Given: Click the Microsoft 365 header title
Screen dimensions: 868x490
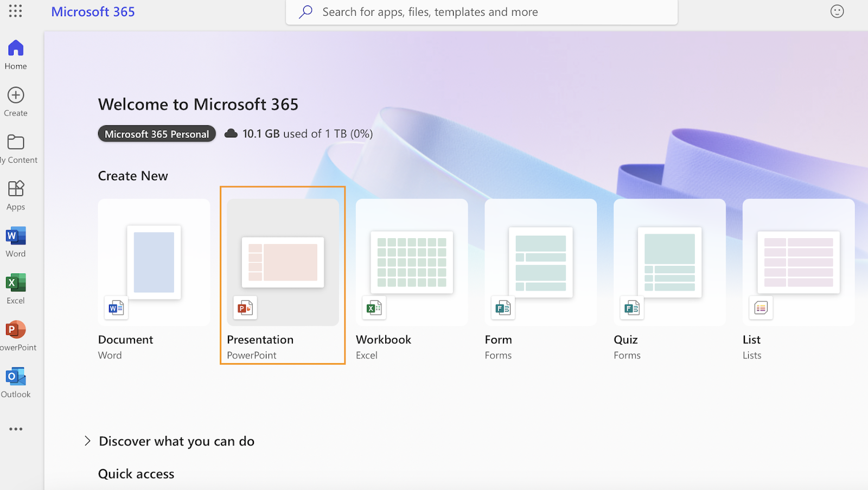Looking at the screenshot, I should coord(93,11).
